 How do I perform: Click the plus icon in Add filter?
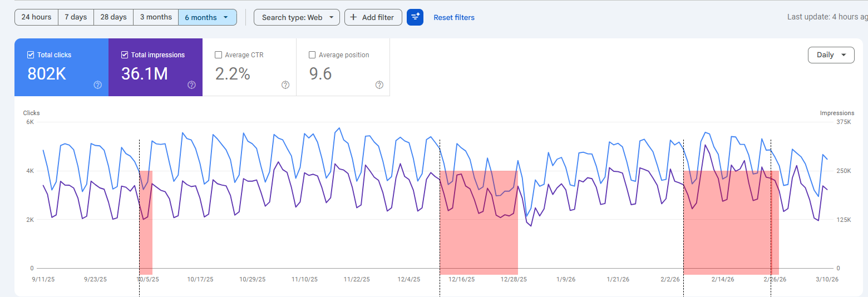pos(353,17)
